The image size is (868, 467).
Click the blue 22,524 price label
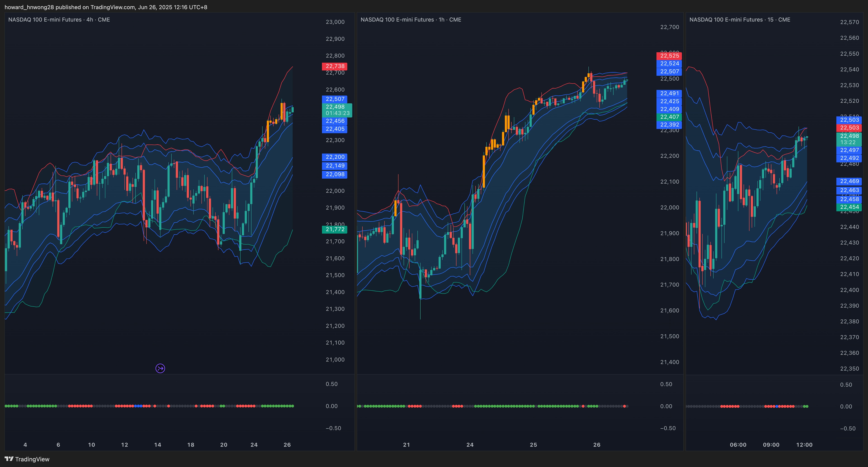click(x=669, y=63)
